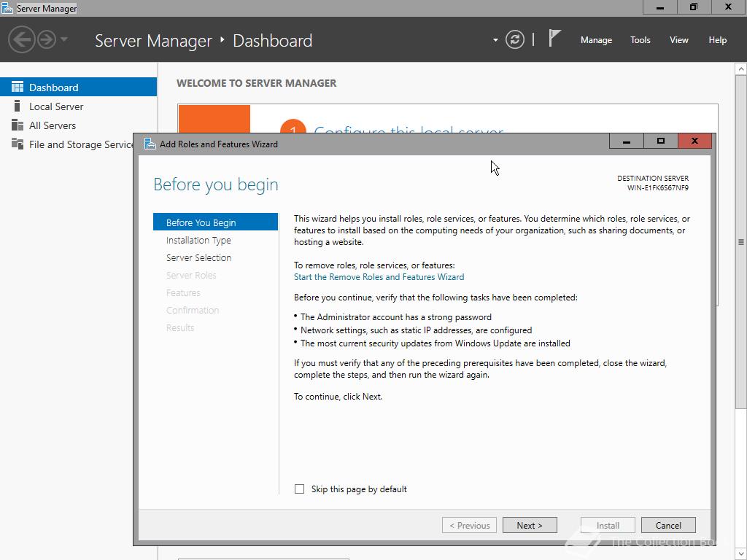The image size is (747, 560).
Task: Open the Manage menu
Action: coord(596,40)
